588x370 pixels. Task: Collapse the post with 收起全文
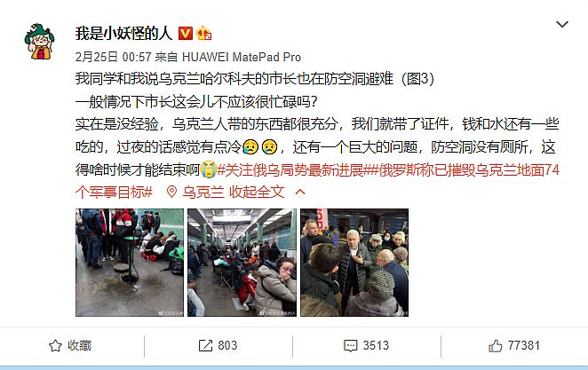[257, 193]
